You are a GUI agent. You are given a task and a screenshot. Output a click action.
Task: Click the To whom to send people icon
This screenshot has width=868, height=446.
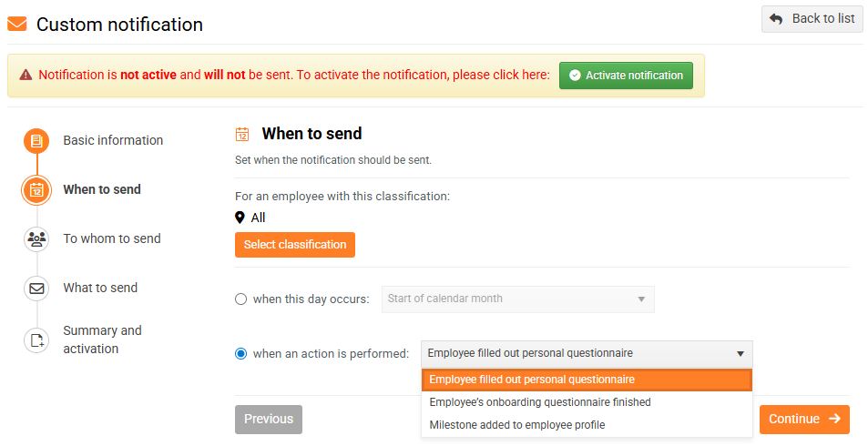36,239
